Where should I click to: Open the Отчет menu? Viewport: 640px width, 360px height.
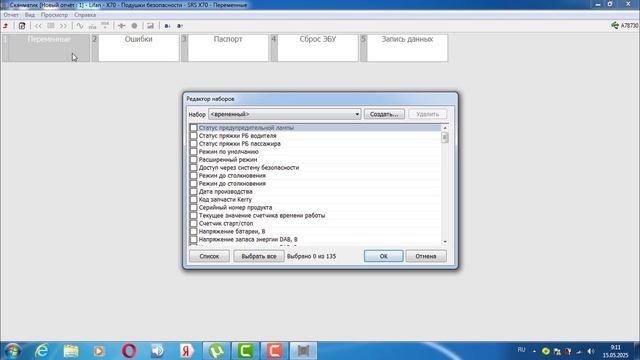click(11, 15)
